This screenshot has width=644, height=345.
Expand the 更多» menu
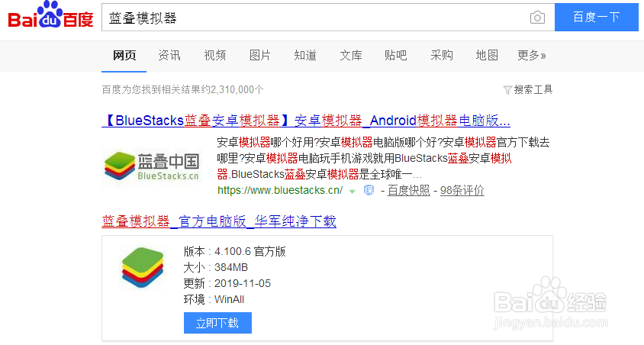(532, 55)
